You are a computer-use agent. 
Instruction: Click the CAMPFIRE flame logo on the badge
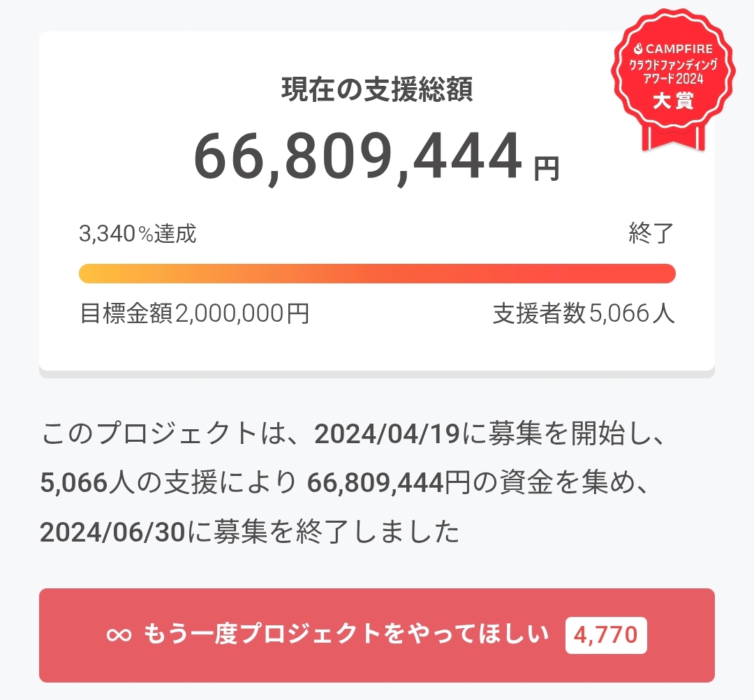637,50
